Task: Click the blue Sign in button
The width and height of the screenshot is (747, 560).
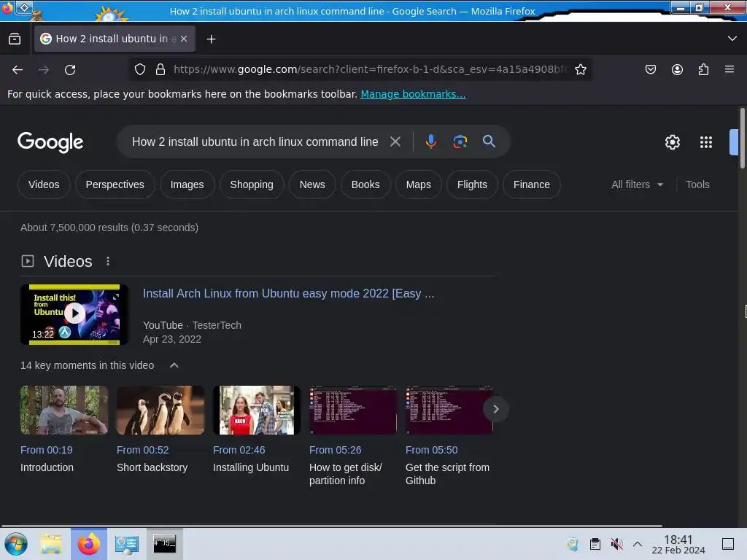Action: [734, 142]
